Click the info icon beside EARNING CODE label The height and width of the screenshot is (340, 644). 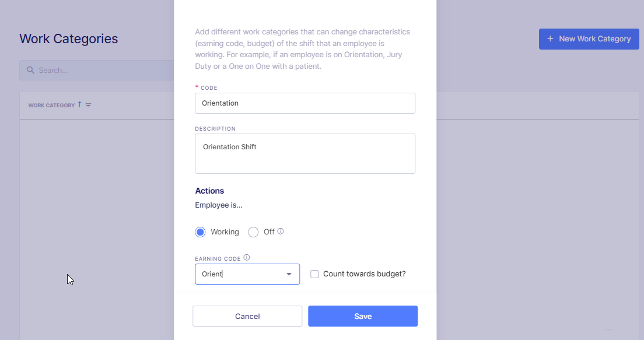(x=246, y=257)
